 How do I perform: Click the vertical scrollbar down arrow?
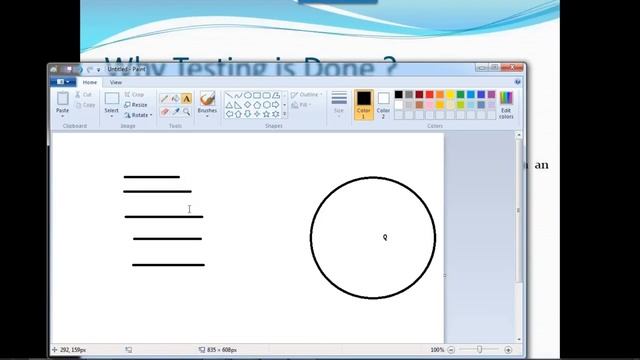click(519, 339)
